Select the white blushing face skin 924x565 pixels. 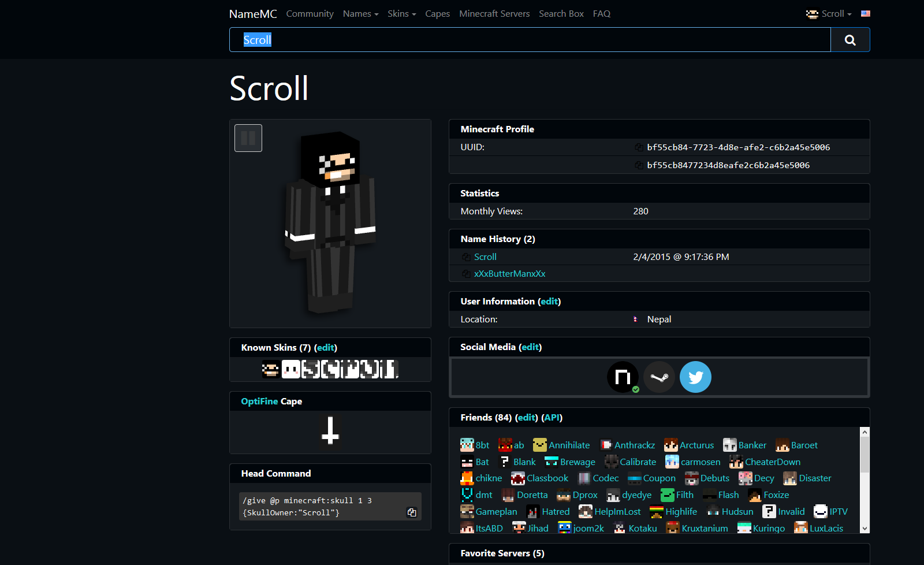(x=290, y=369)
